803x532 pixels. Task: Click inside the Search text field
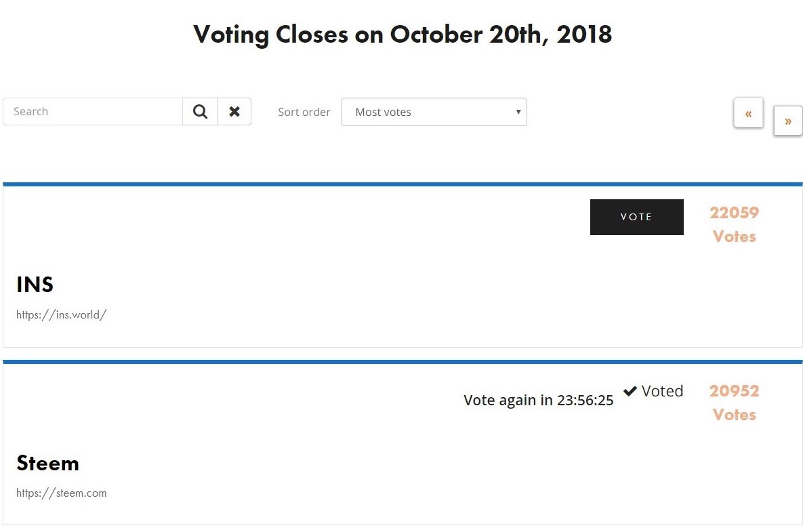pos(93,112)
